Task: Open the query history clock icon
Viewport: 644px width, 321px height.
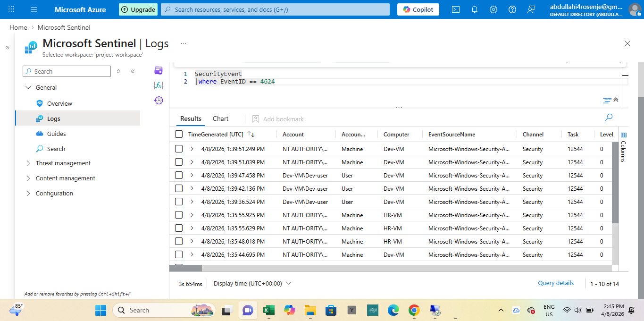Action: tap(159, 100)
